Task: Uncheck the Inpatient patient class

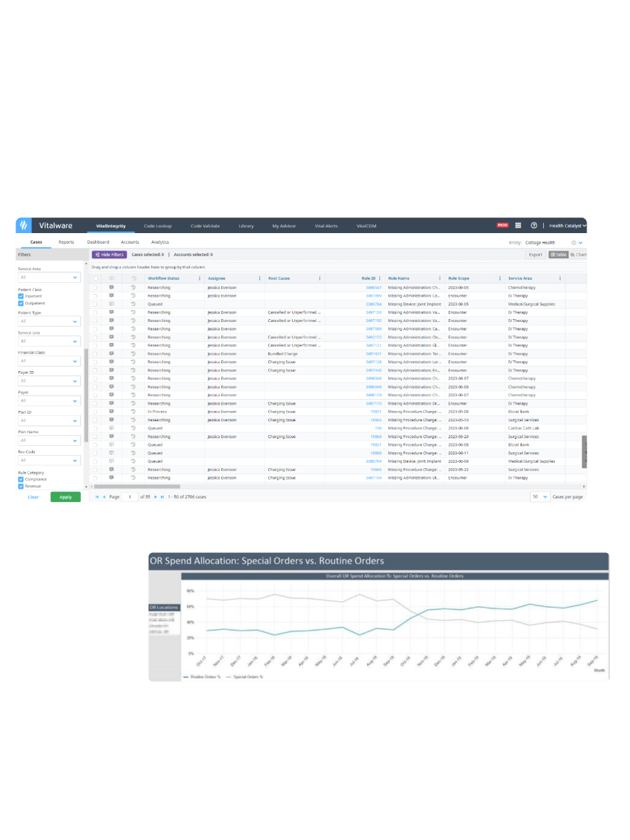Action: coord(21,296)
